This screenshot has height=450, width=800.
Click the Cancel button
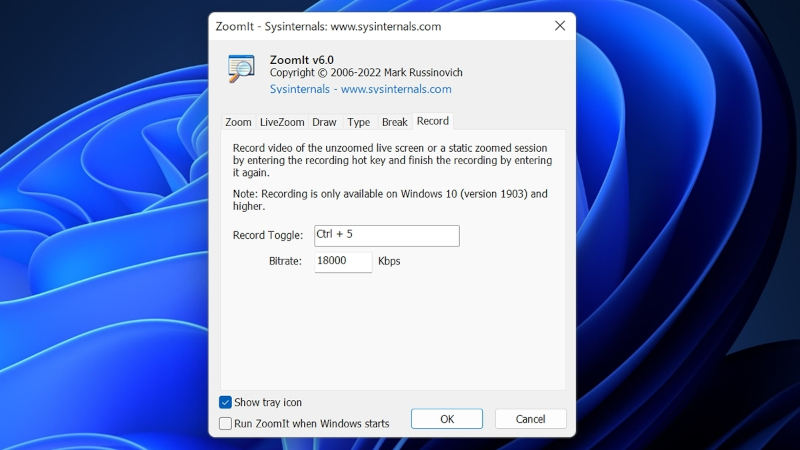pos(531,419)
